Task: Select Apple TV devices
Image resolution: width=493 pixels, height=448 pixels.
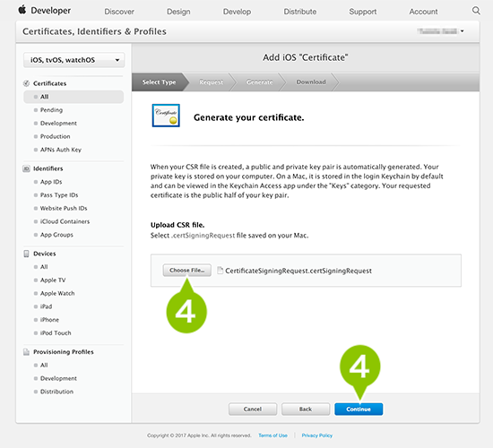Action: coord(53,280)
